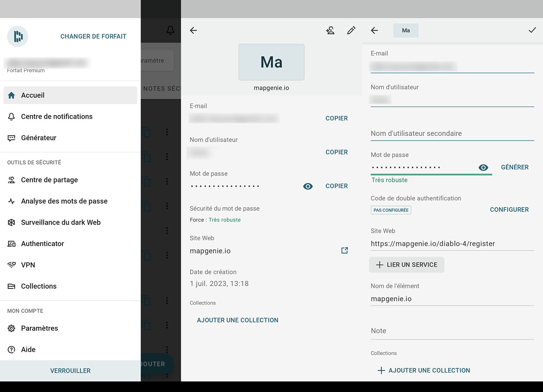Open Accueil in the navigation drawer
The image size is (543, 392).
point(70,95)
